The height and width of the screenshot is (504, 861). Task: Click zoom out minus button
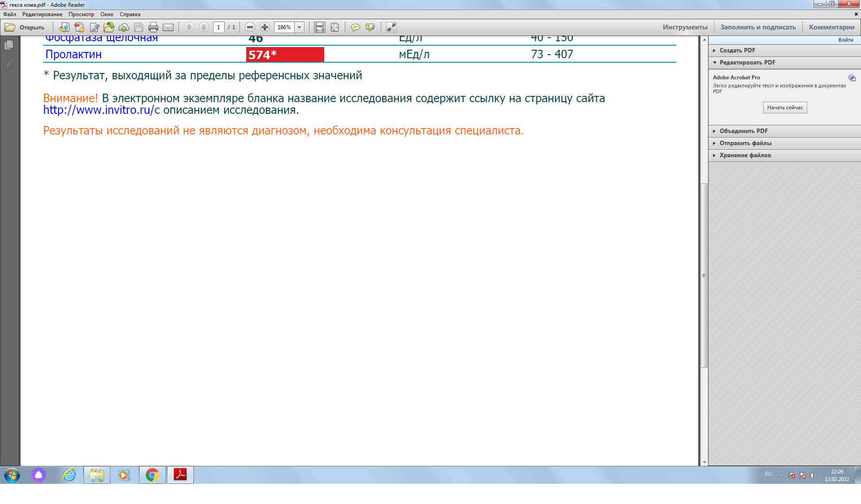250,27
